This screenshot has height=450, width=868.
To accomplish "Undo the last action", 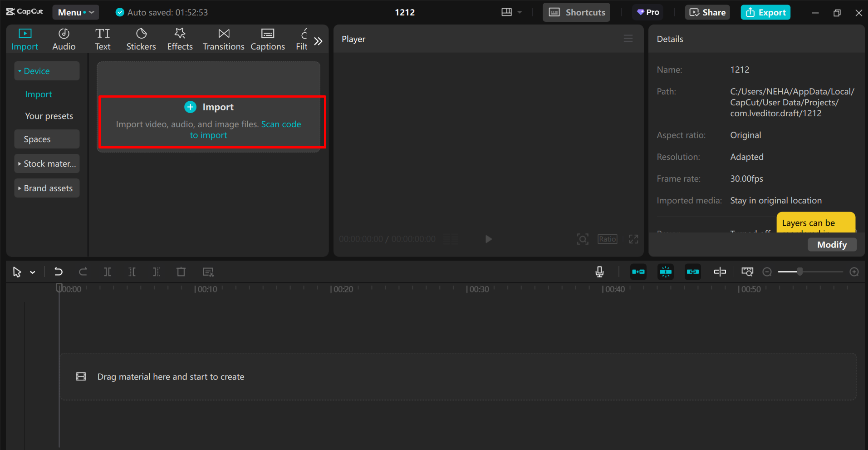I will click(x=59, y=272).
